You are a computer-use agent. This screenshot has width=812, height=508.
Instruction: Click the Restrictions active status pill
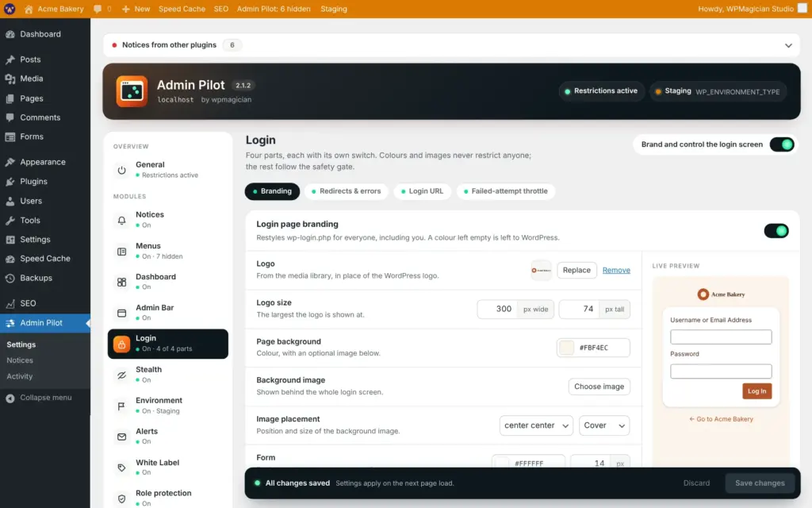pos(601,91)
